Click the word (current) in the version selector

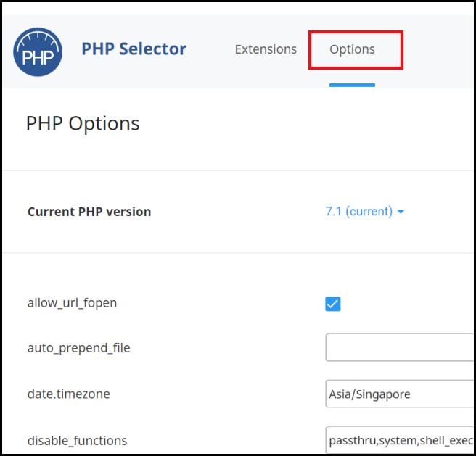pos(369,211)
